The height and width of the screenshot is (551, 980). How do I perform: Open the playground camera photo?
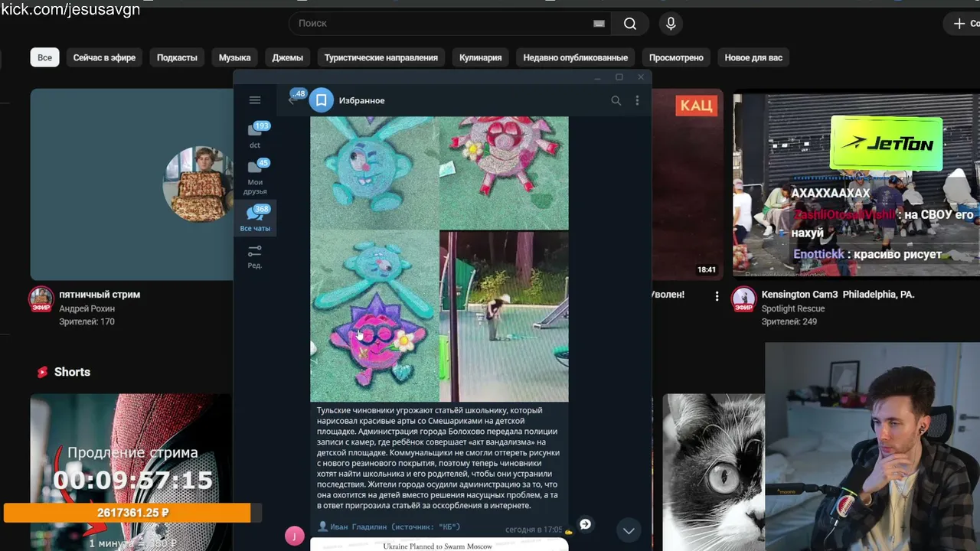[505, 317]
